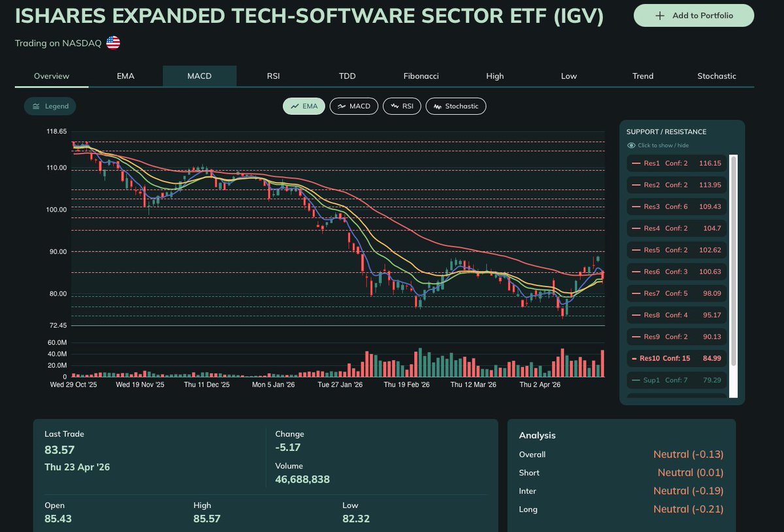Open the Trend tab
The height and width of the screenshot is (532, 784).
pyautogui.click(x=643, y=76)
